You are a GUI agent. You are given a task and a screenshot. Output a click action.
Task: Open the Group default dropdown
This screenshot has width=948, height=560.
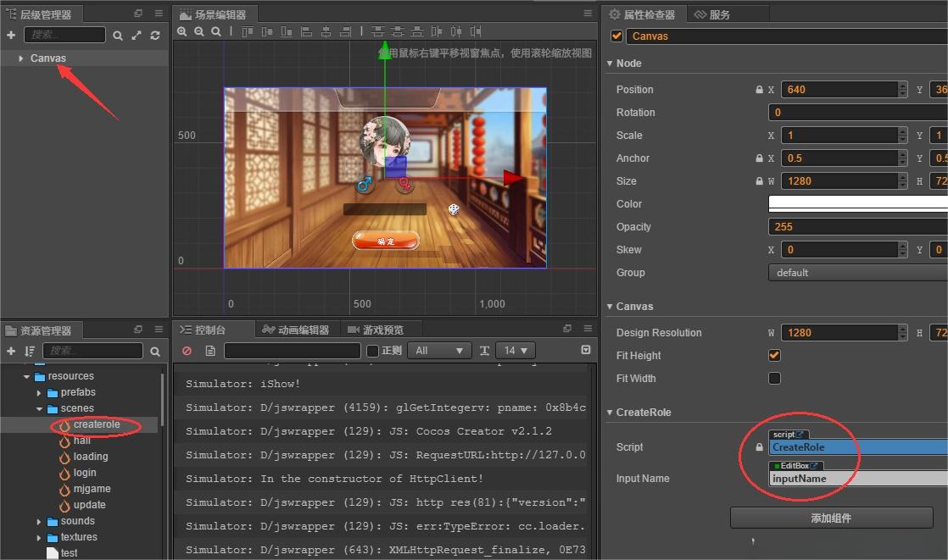coord(856,273)
